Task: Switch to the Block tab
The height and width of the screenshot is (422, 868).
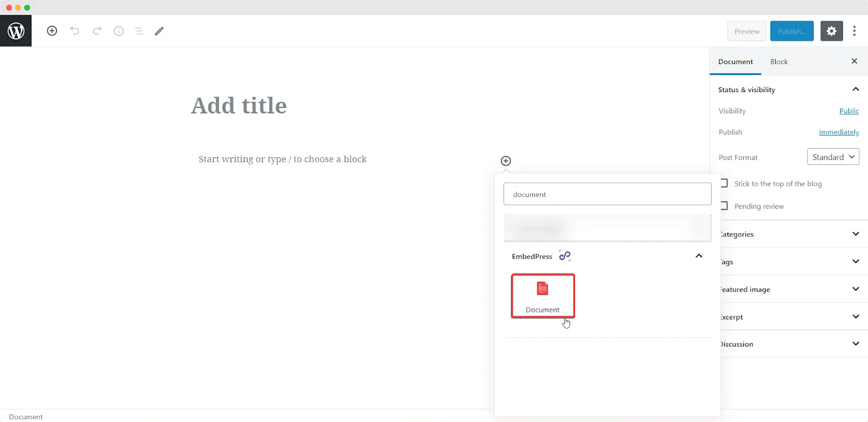Action: [x=779, y=62]
